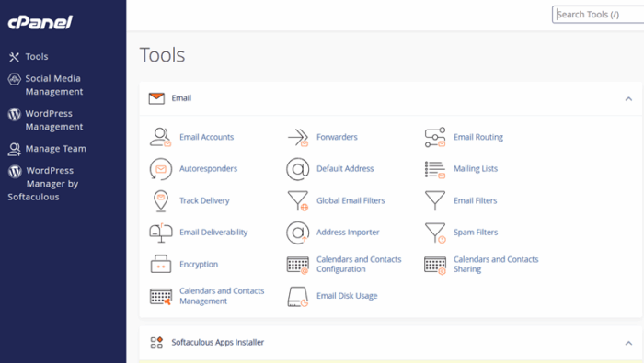Open Social Media Management in sidebar
The width and height of the screenshot is (644, 363).
click(x=53, y=85)
